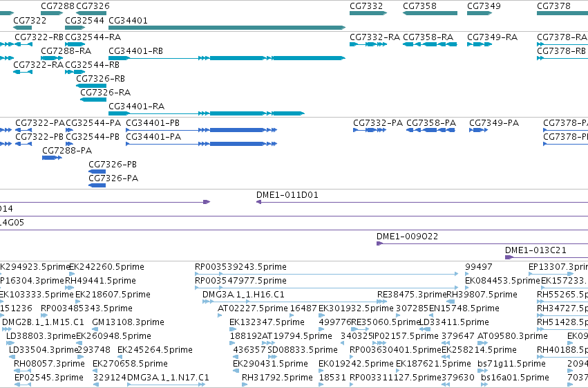The width and height of the screenshot is (588, 388).
Task: Click the label EK270658.5prime
Action: 130,364
